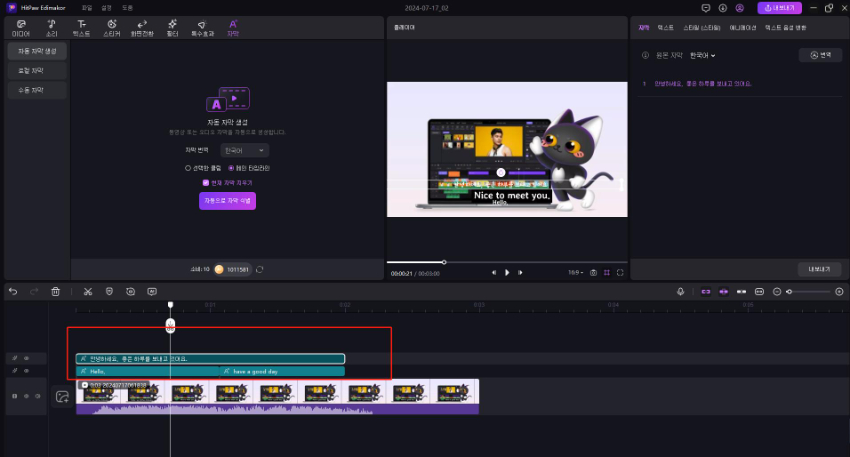
Task: Click the scissors split icon in timeline toolbar
Action: pos(88,291)
